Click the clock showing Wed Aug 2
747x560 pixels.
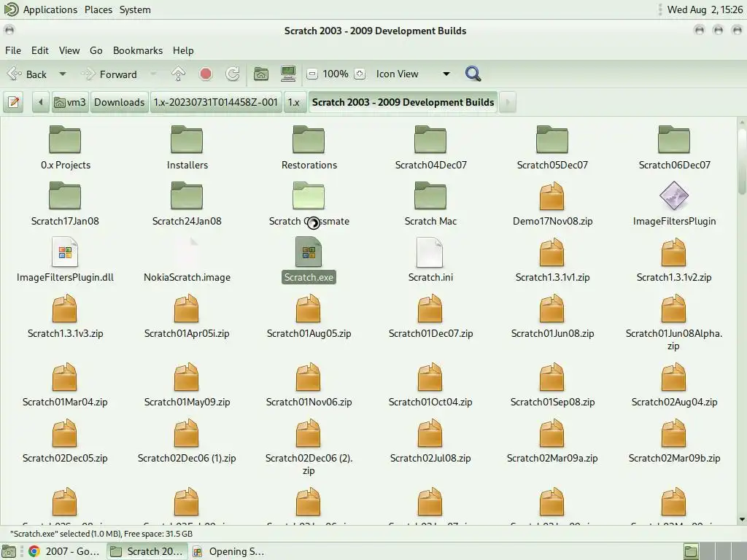705,9
